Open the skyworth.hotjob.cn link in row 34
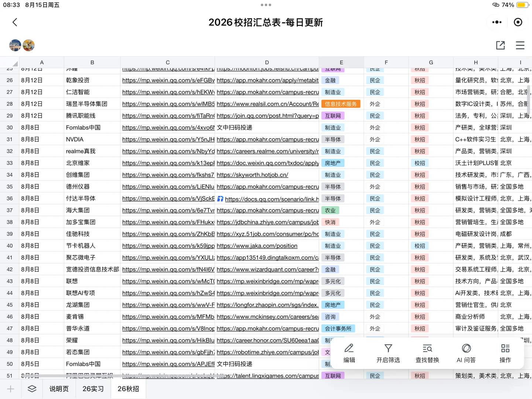This screenshot has width=532, height=399. [x=253, y=174]
